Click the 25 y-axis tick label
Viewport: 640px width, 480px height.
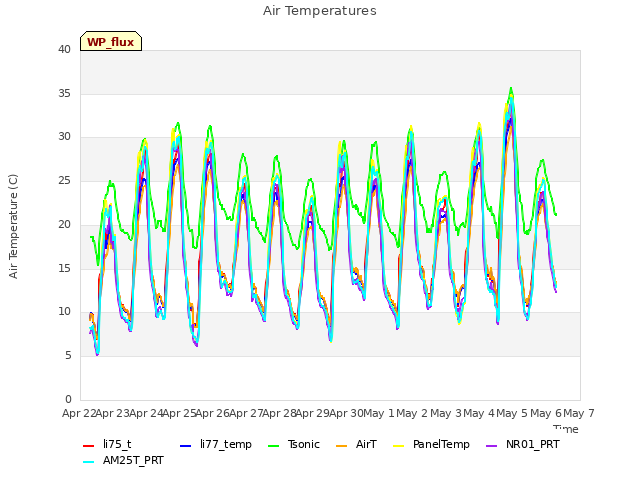[64, 180]
